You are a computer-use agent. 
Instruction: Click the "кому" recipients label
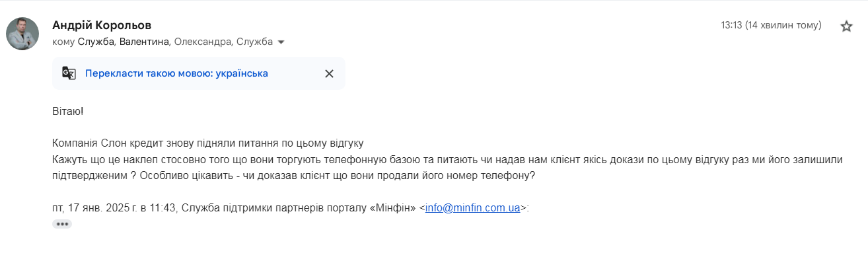(63, 42)
